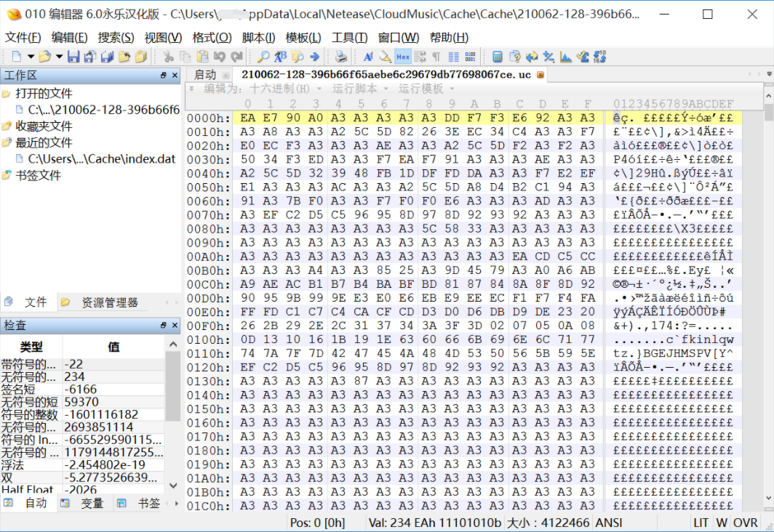Click the base converter 10/16 icon
This screenshot has height=532, width=774.
pyautogui.click(x=599, y=57)
